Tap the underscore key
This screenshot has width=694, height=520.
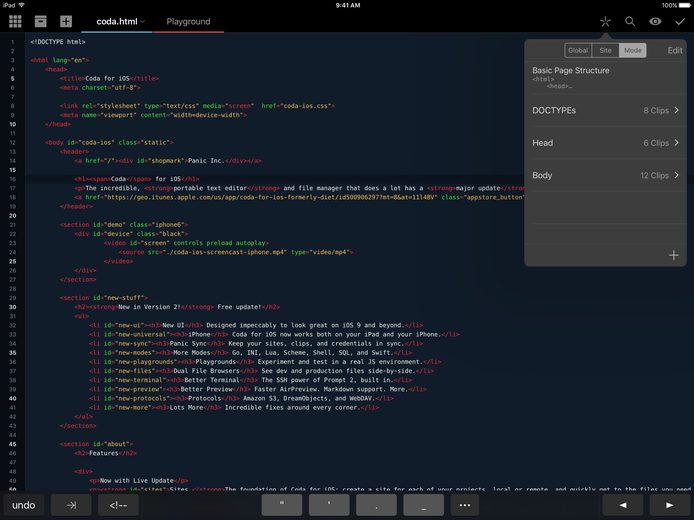[x=424, y=505]
